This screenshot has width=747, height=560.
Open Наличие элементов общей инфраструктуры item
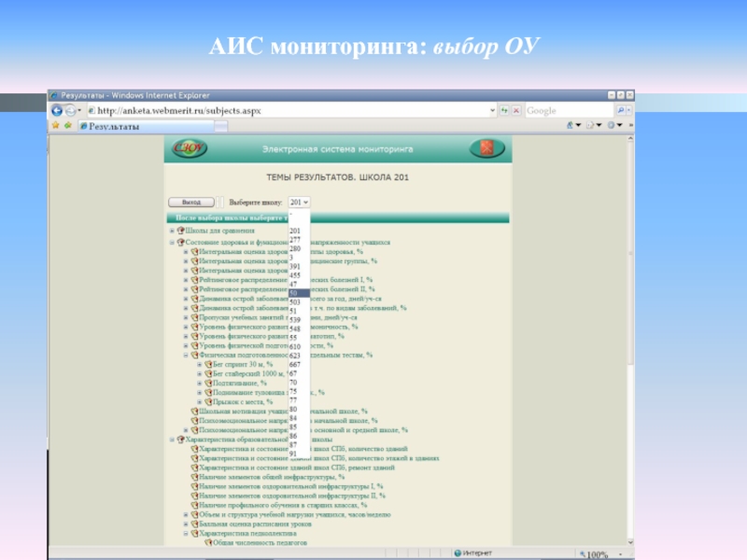pyautogui.click(x=272, y=477)
